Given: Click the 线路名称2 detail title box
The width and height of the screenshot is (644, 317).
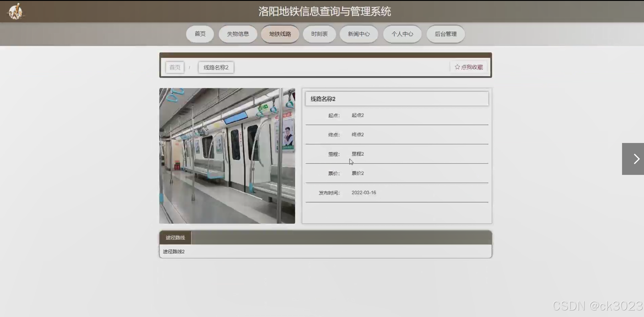Looking at the screenshot, I should pyautogui.click(x=397, y=99).
